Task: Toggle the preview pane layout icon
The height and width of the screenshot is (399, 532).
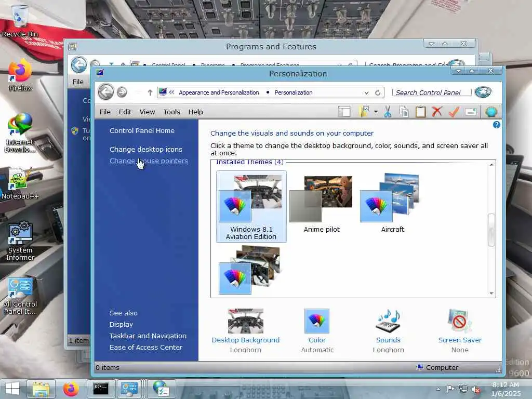Action: click(x=344, y=112)
